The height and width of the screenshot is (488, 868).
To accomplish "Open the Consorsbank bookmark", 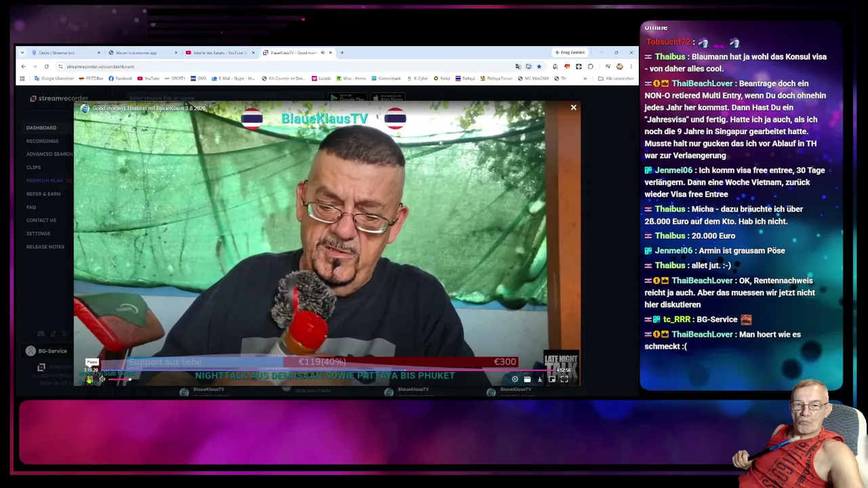I will point(387,79).
